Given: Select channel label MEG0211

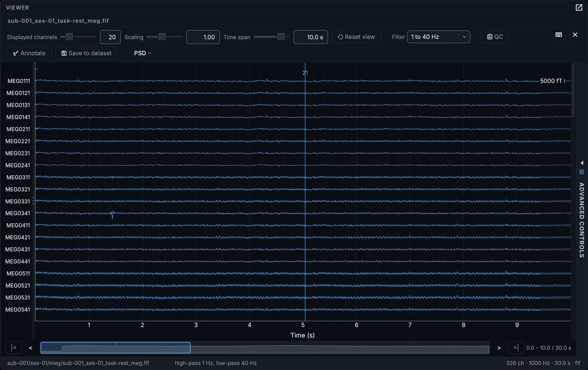Looking at the screenshot, I should 19,129.
